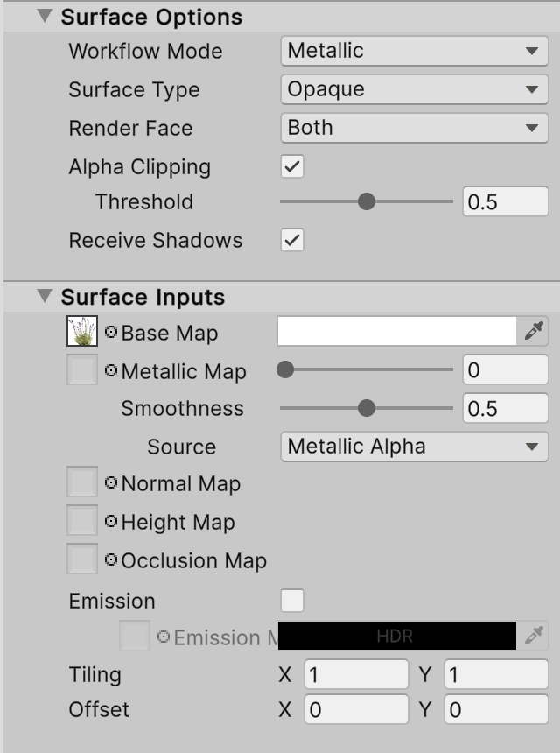Collapse the Surface Options section

click(45, 17)
